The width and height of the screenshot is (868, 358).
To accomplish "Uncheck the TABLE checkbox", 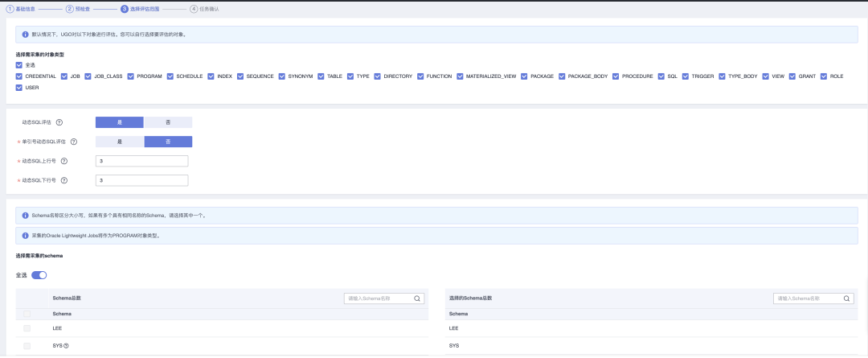I will [x=321, y=76].
